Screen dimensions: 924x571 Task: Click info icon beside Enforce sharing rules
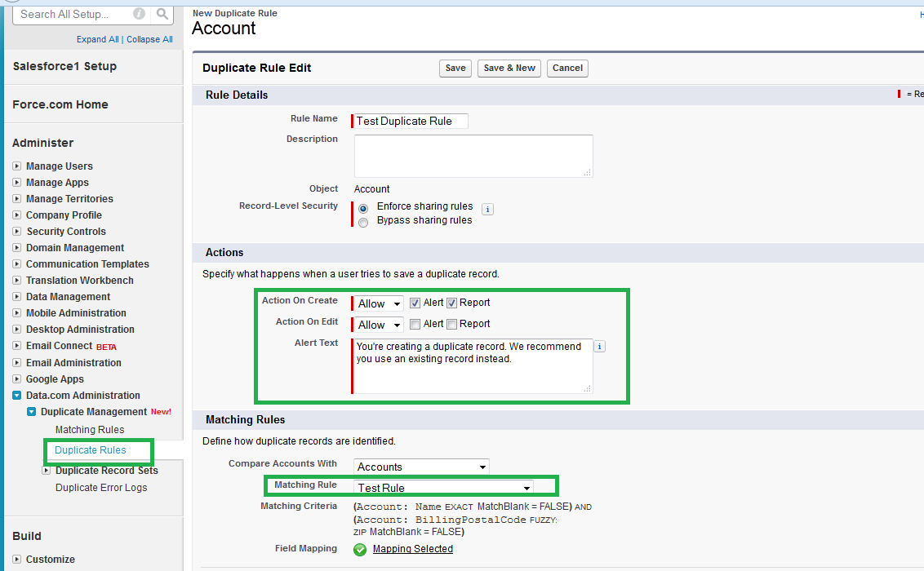[487, 209]
